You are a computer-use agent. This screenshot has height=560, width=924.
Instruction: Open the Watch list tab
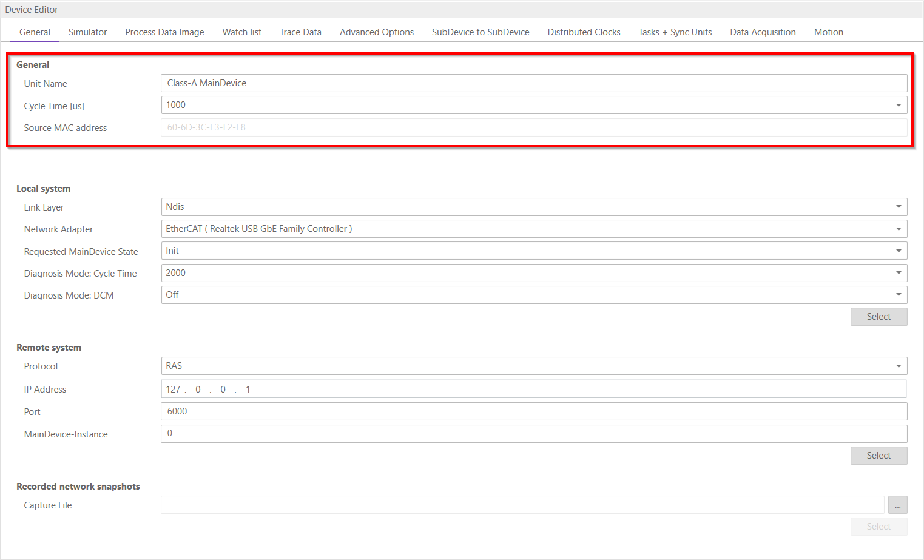point(241,32)
